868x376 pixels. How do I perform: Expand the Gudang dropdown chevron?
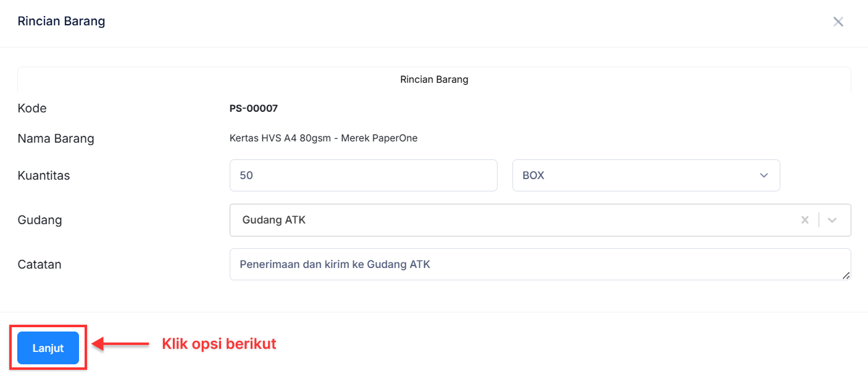[832, 220]
